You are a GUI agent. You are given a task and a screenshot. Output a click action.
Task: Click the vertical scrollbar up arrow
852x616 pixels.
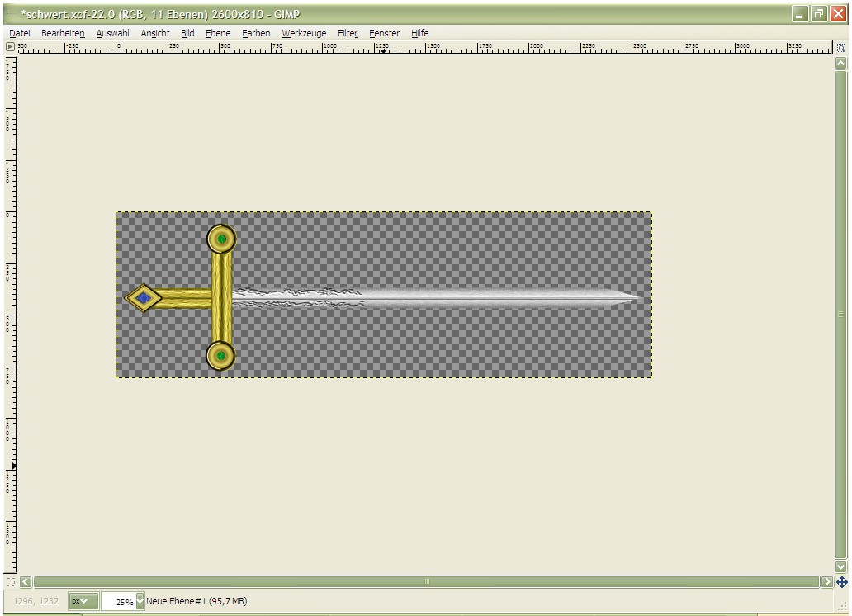pyautogui.click(x=840, y=63)
